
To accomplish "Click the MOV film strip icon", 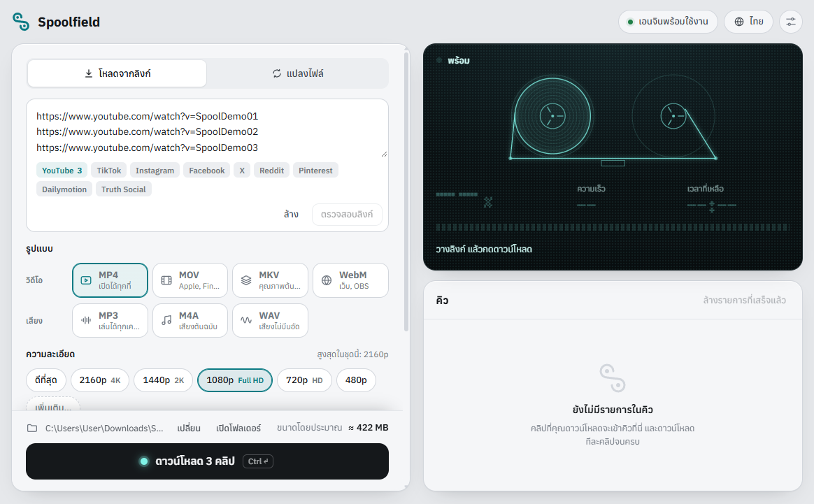I will (x=166, y=280).
